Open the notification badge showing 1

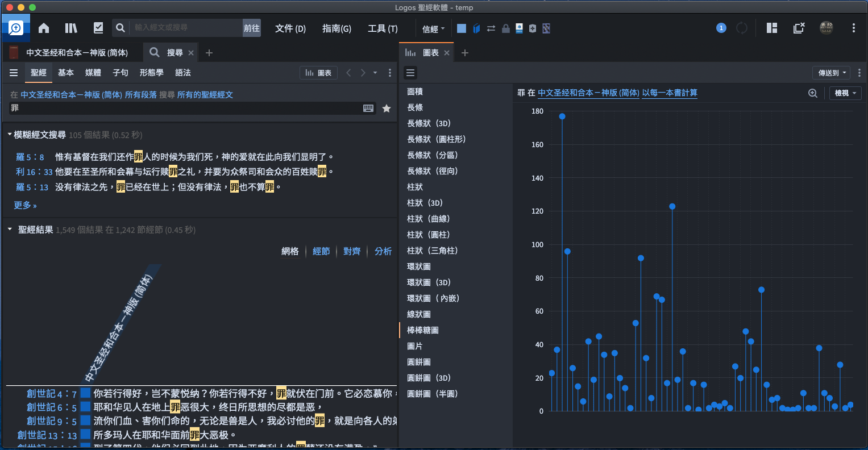(x=721, y=28)
